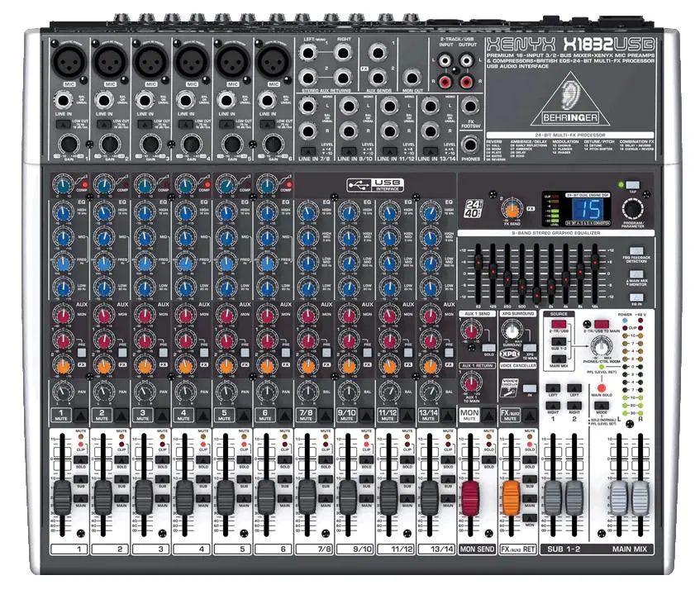This screenshot has width=700, height=599.
Task: Select the MAIN MIX source button
Action: pos(559,359)
